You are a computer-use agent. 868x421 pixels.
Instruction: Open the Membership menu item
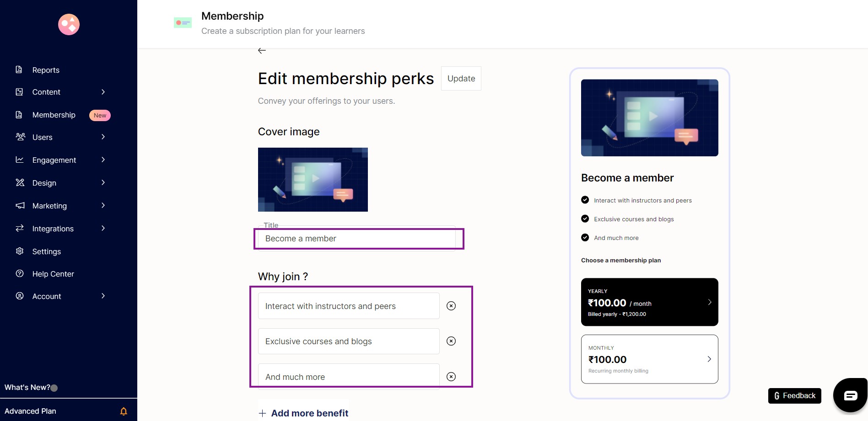(x=54, y=115)
